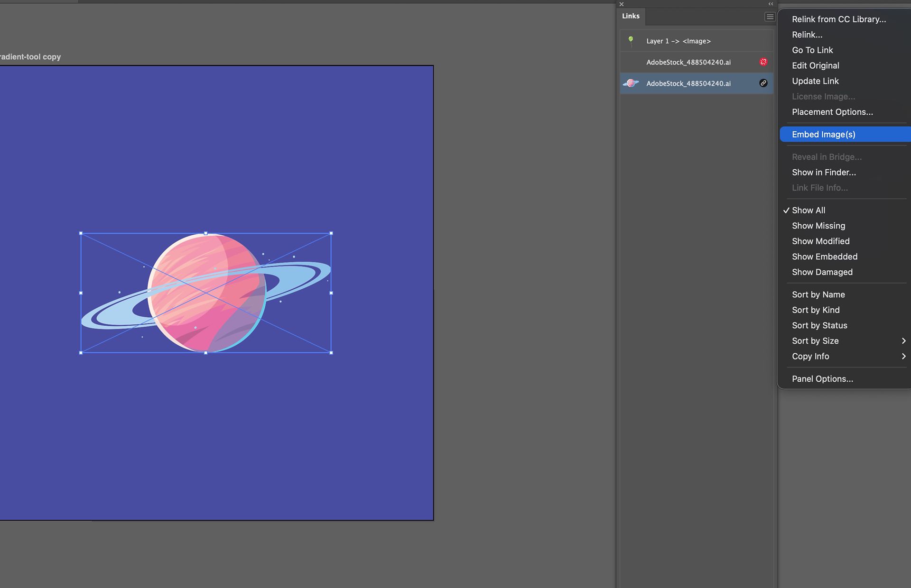Select Show Damaged filter

click(x=822, y=272)
